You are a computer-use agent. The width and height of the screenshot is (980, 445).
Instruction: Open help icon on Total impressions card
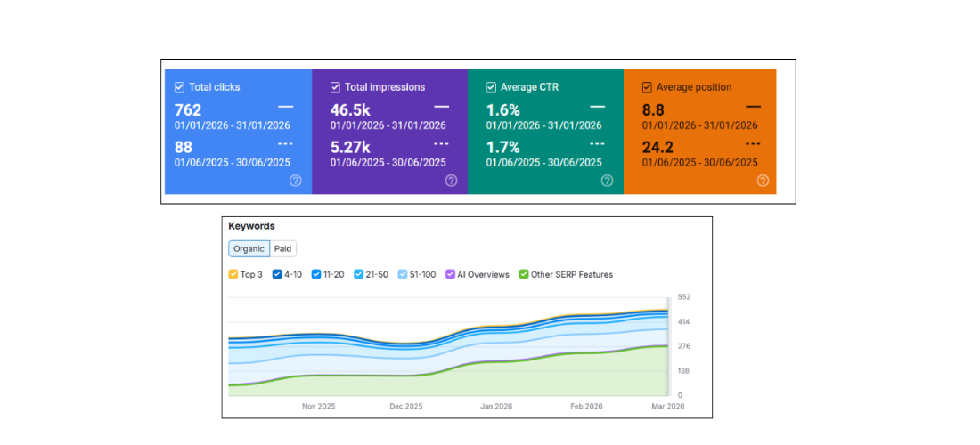[451, 181]
